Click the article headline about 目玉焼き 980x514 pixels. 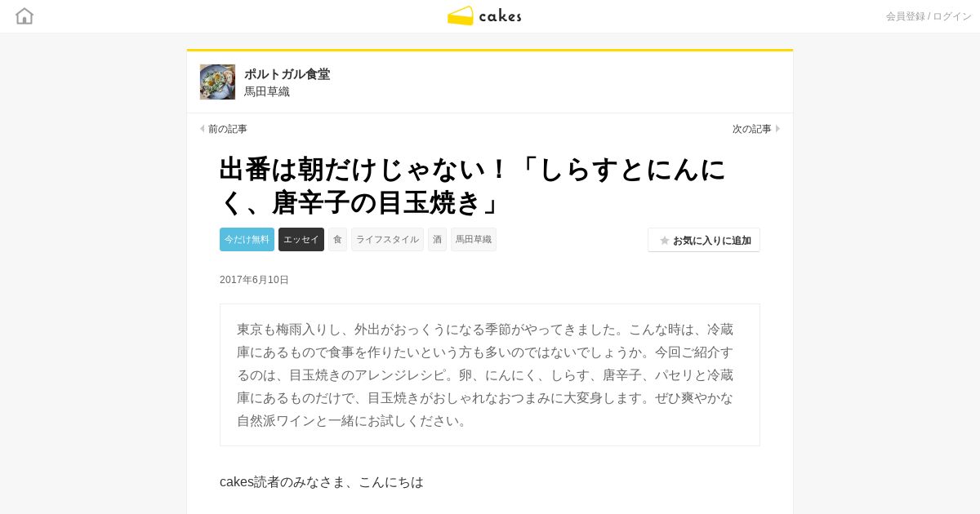pos(474,185)
